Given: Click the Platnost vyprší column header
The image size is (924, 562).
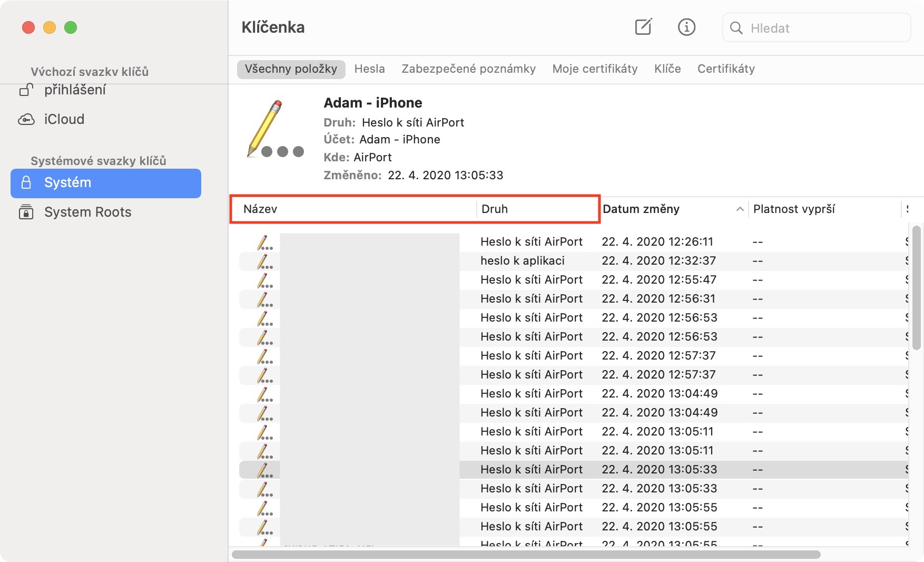Looking at the screenshot, I should click(794, 209).
